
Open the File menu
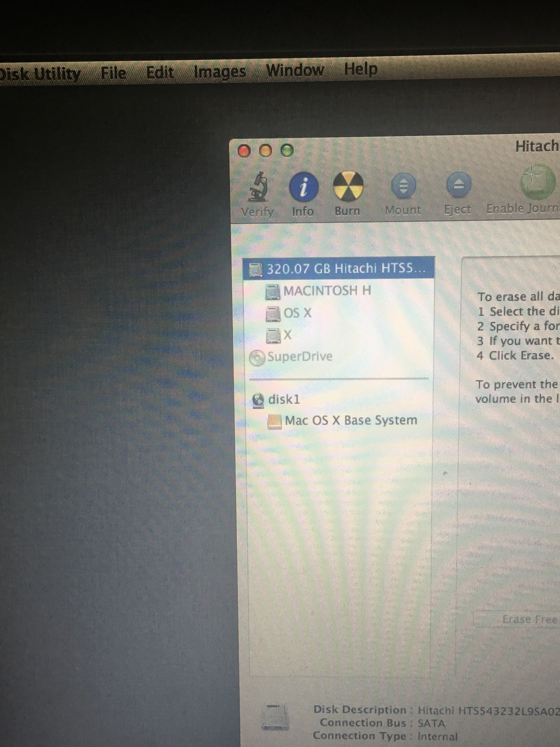coord(114,73)
